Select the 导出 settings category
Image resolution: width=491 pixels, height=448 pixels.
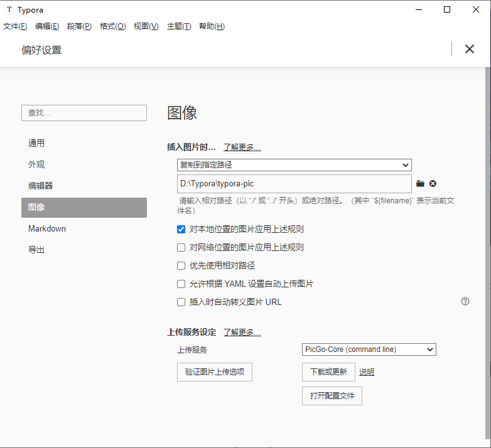(84, 250)
